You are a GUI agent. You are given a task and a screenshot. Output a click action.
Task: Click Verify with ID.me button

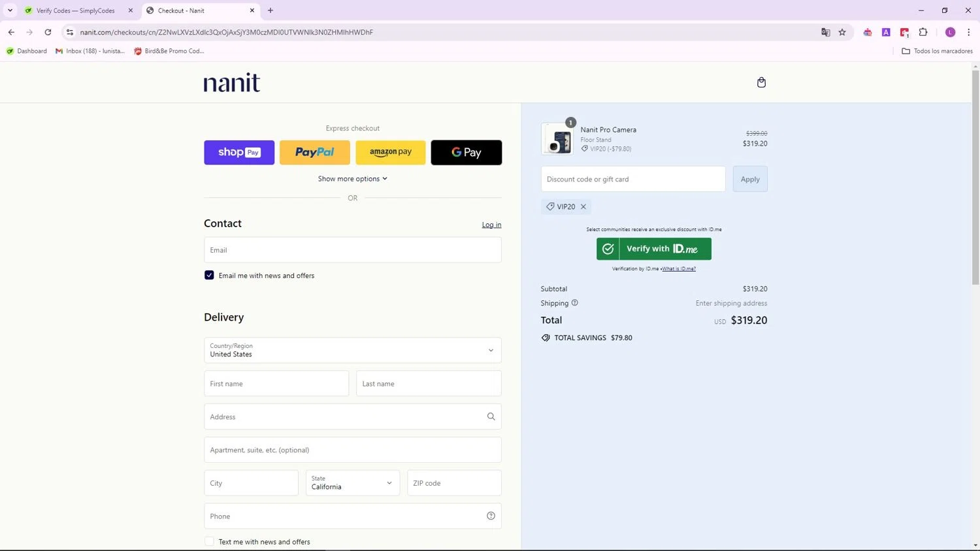(654, 249)
